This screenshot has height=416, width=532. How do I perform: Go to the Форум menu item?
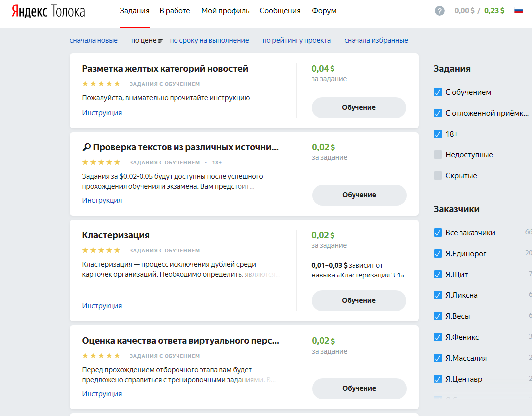pos(324,11)
